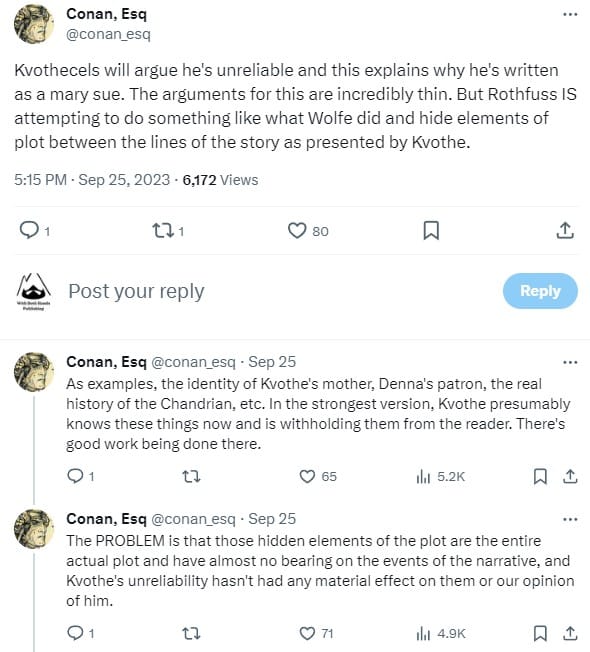The width and height of the screenshot is (590, 652).
Task: Bookmark the main tweet
Action: [431, 231]
